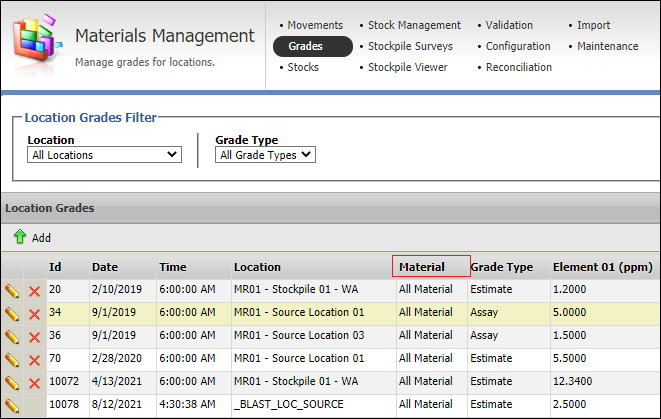Image resolution: width=661 pixels, height=419 pixels.
Task: Click element value 12.3400
Action: pyautogui.click(x=572, y=381)
